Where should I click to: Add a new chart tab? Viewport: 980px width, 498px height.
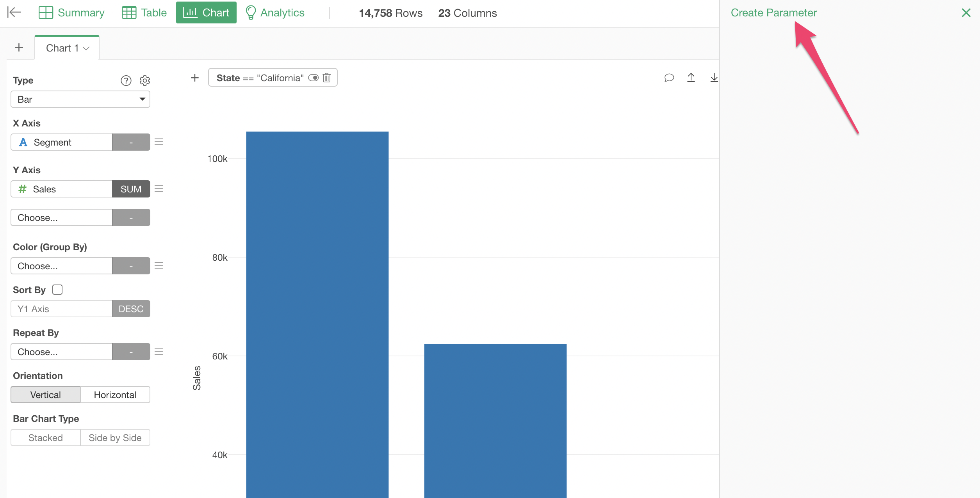19,48
